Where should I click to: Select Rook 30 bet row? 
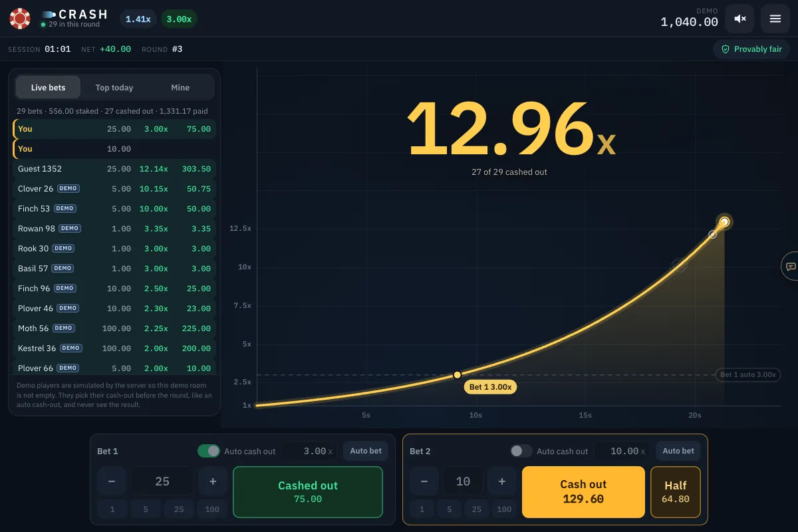[x=114, y=249]
